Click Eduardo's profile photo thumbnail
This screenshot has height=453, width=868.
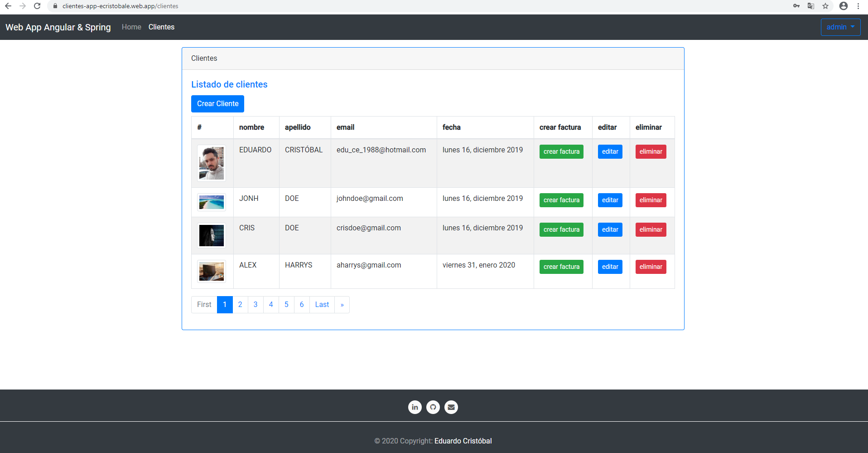(212, 163)
